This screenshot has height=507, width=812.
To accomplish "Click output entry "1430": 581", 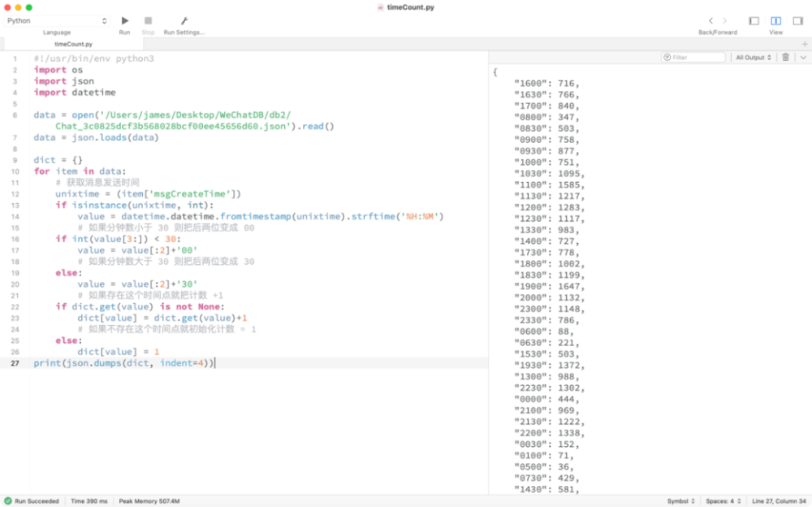I will [x=546, y=489].
